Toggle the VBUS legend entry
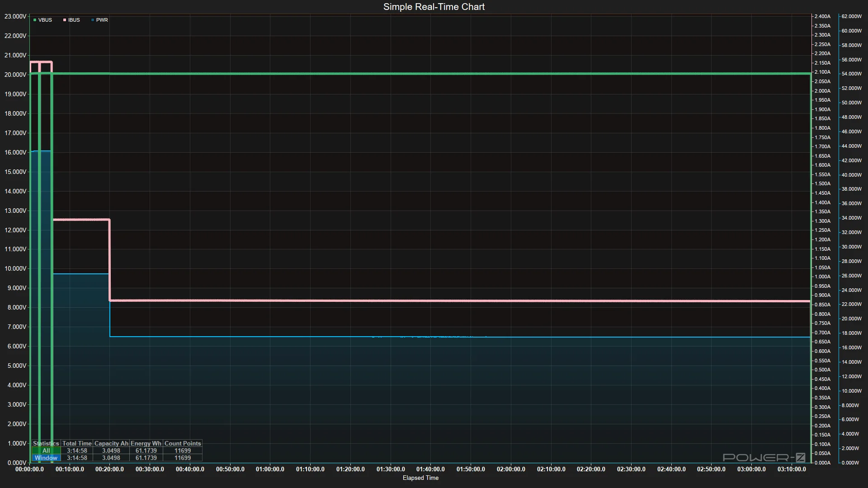 [42, 20]
